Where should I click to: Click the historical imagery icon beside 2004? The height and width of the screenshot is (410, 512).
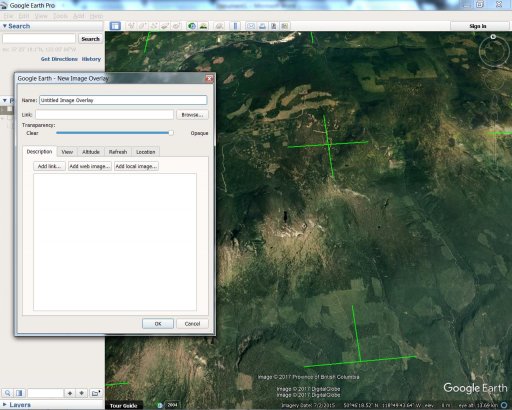click(x=160, y=405)
